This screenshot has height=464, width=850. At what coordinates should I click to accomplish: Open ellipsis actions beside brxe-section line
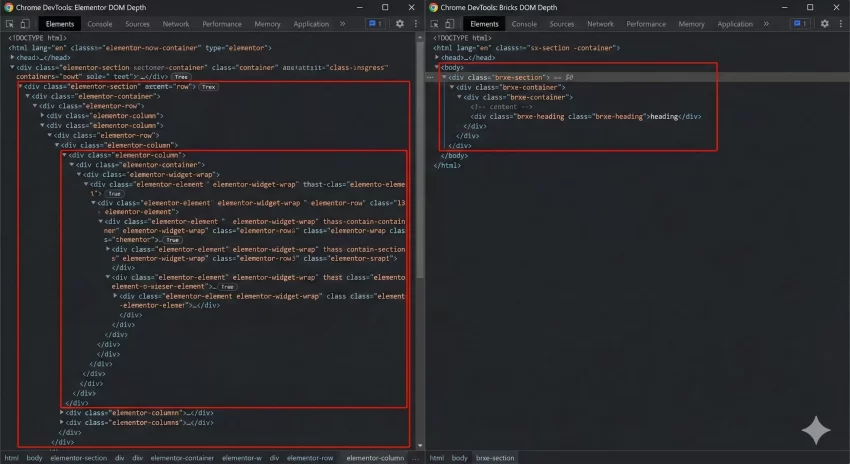[430, 78]
